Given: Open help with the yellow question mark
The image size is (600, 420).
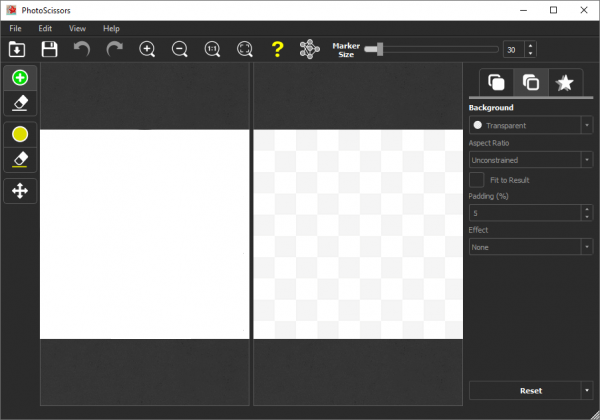Looking at the screenshot, I should point(278,48).
